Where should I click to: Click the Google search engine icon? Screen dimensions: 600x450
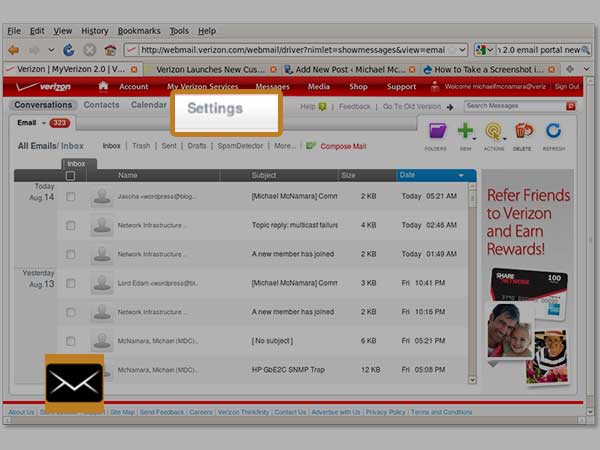(480, 50)
